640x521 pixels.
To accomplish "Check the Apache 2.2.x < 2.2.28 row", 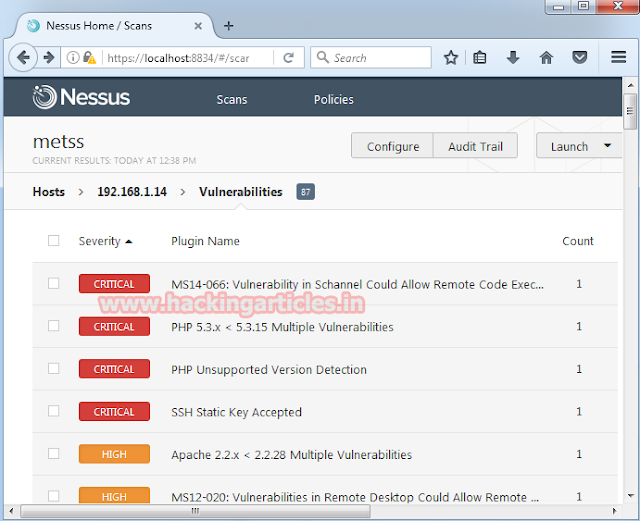I will [x=53, y=453].
